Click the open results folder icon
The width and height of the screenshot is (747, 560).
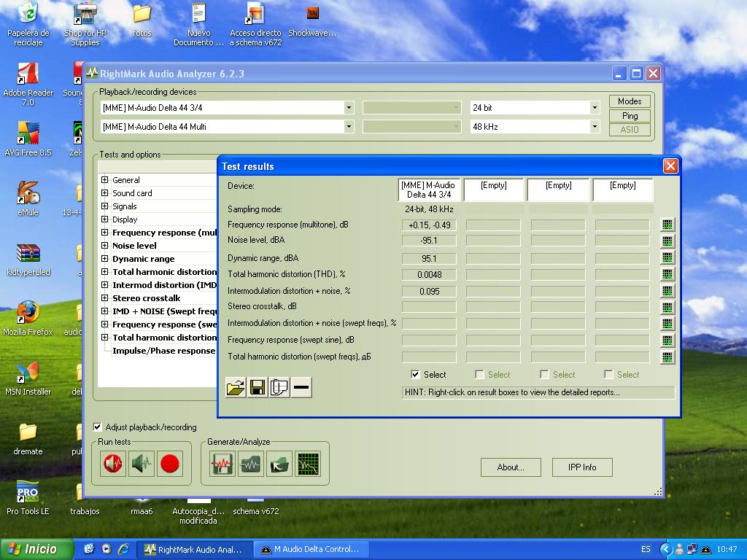click(x=235, y=387)
